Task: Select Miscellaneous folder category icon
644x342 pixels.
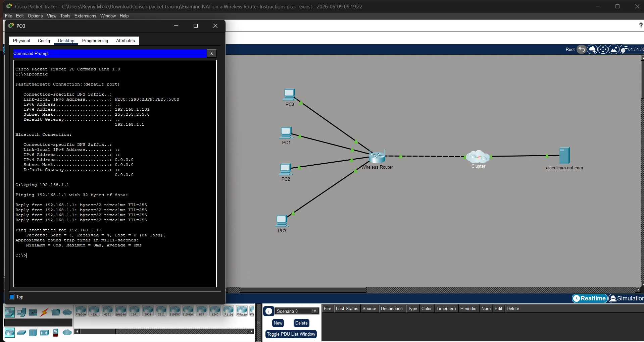Action: [56, 312]
